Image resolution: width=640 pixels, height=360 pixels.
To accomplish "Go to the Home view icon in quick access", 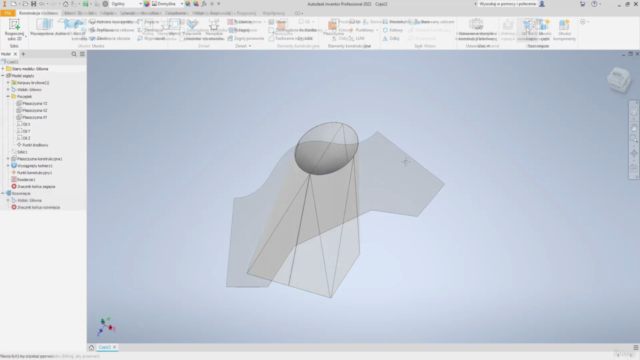I will (65, 4).
